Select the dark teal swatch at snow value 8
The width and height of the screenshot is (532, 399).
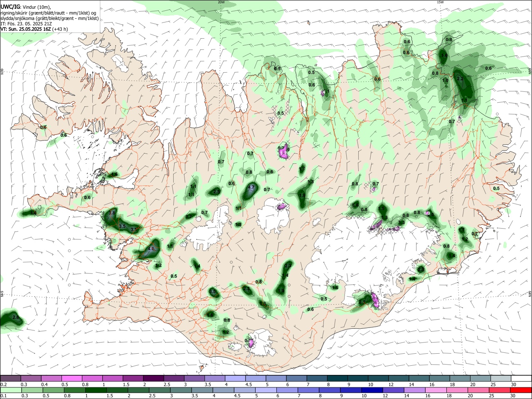click(x=337, y=378)
